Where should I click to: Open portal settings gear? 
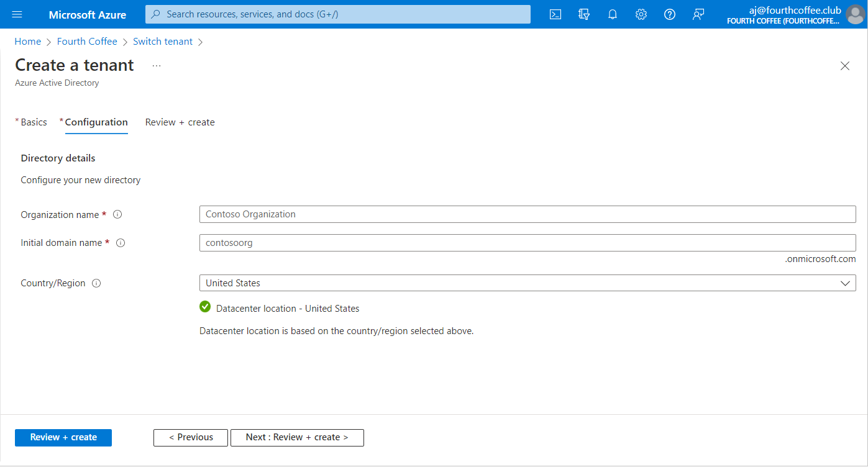[641, 14]
